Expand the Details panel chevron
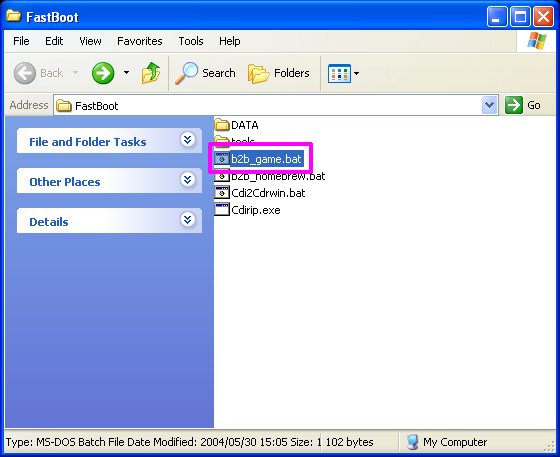560x457 pixels. tap(188, 220)
